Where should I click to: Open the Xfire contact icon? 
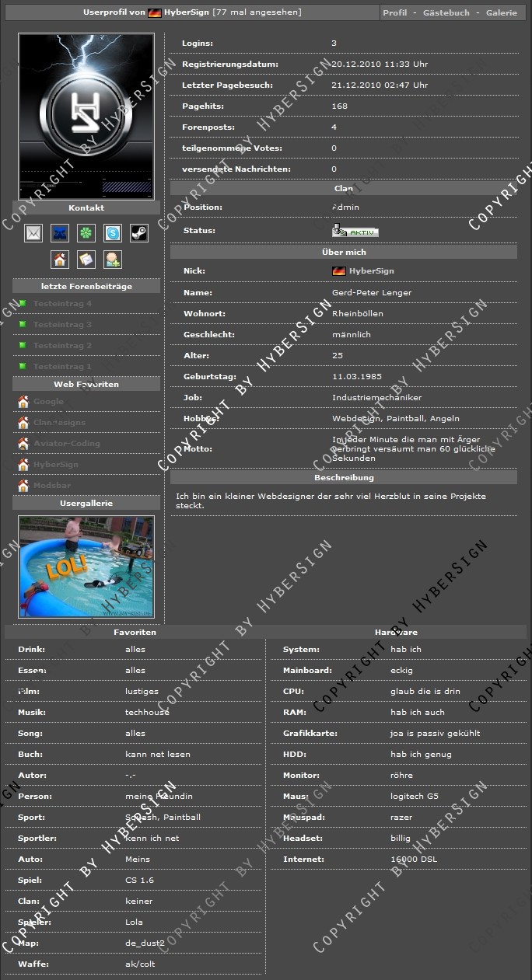tap(60, 232)
